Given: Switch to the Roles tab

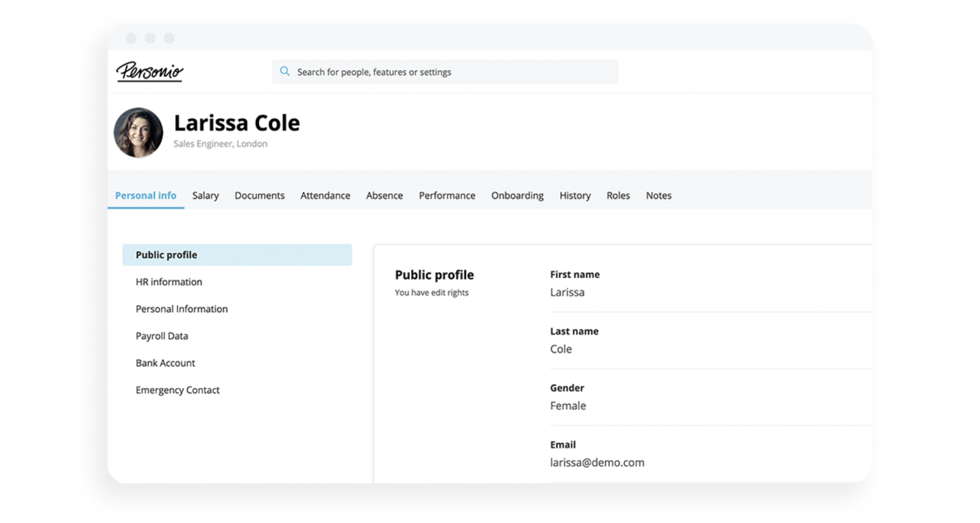Looking at the screenshot, I should (x=618, y=195).
